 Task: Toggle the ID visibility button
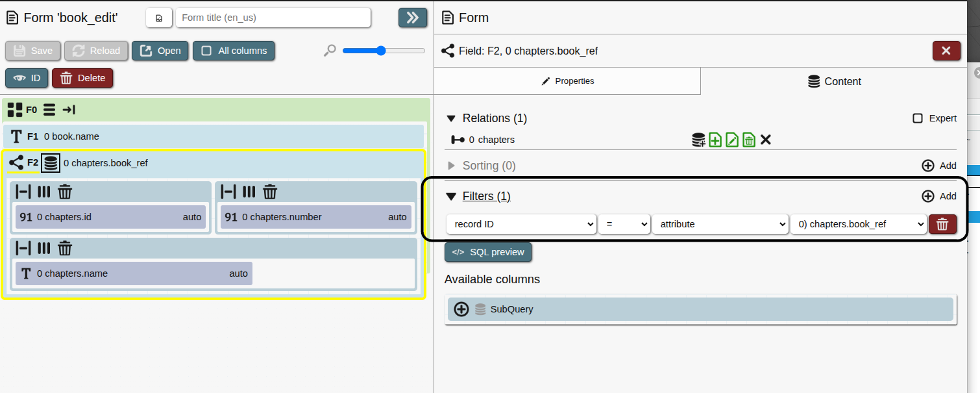pyautogui.click(x=27, y=78)
